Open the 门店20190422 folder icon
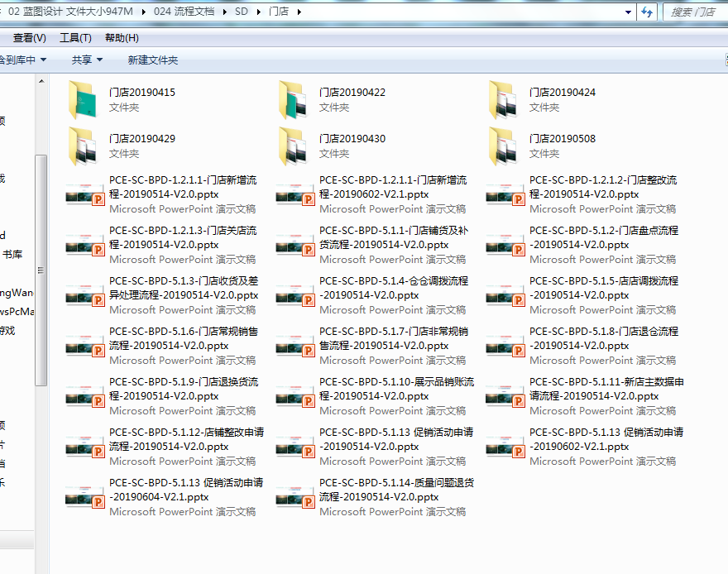 click(294, 99)
